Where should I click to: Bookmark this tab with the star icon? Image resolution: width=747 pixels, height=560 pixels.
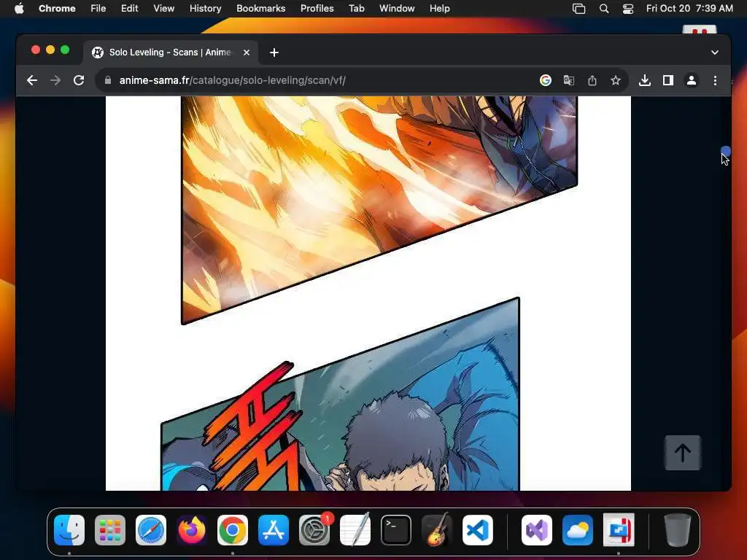tap(616, 80)
